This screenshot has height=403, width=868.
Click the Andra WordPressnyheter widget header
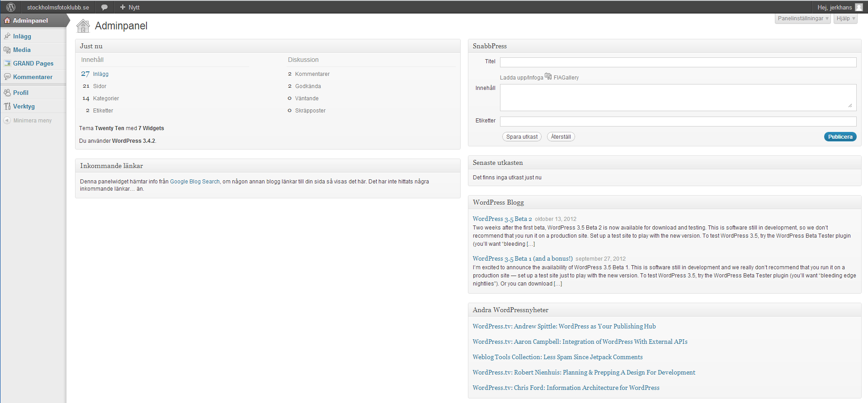tap(665, 310)
